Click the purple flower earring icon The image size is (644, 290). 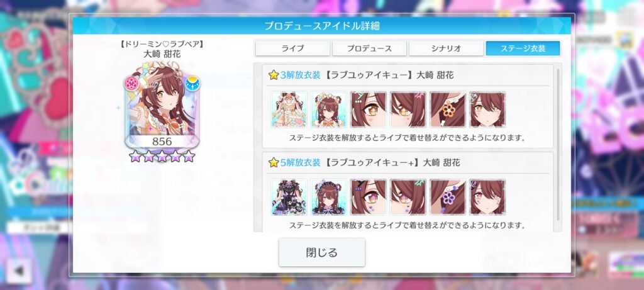click(x=448, y=197)
